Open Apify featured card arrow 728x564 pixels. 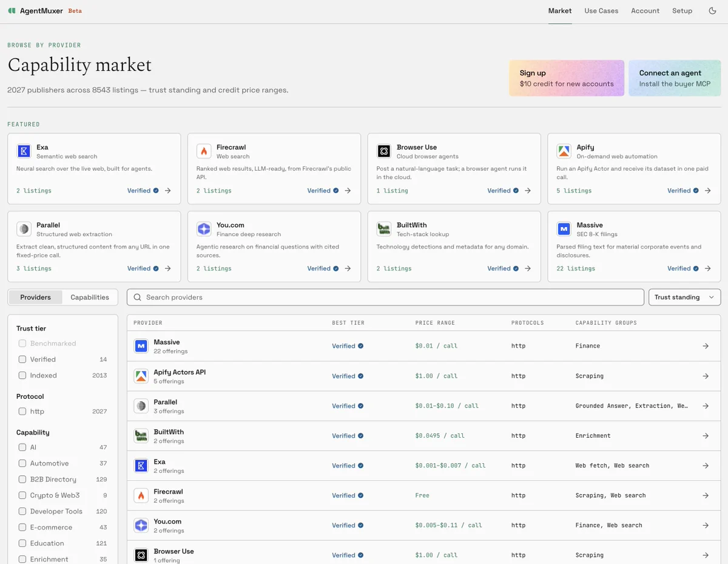(x=708, y=191)
